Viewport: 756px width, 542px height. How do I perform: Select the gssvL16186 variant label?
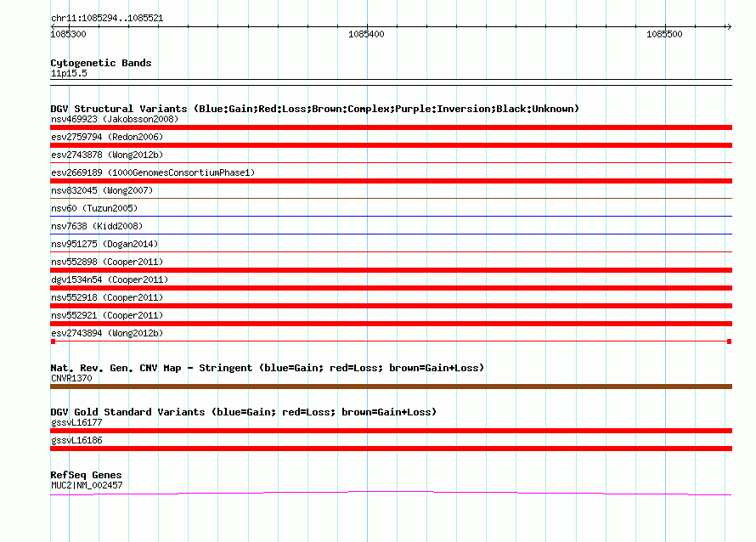tap(76, 440)
